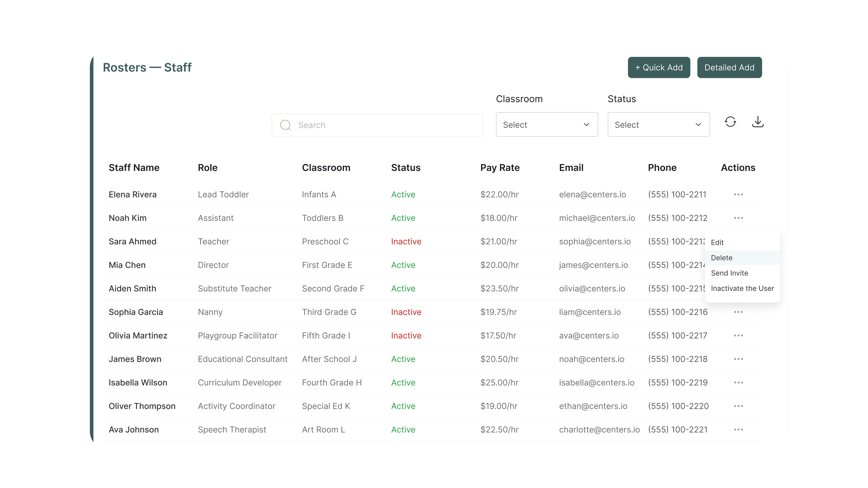Click the download roster icon

point(758,122)
